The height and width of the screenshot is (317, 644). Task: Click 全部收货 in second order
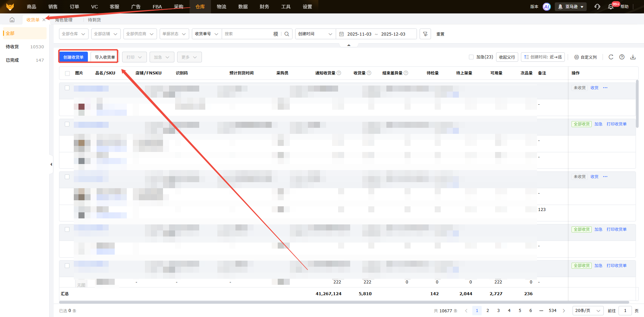(582, 124)
